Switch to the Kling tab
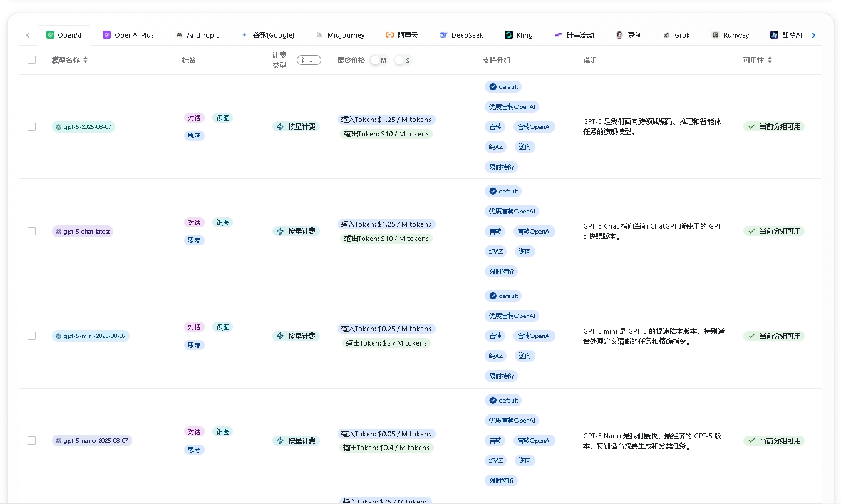 (519, 35)
